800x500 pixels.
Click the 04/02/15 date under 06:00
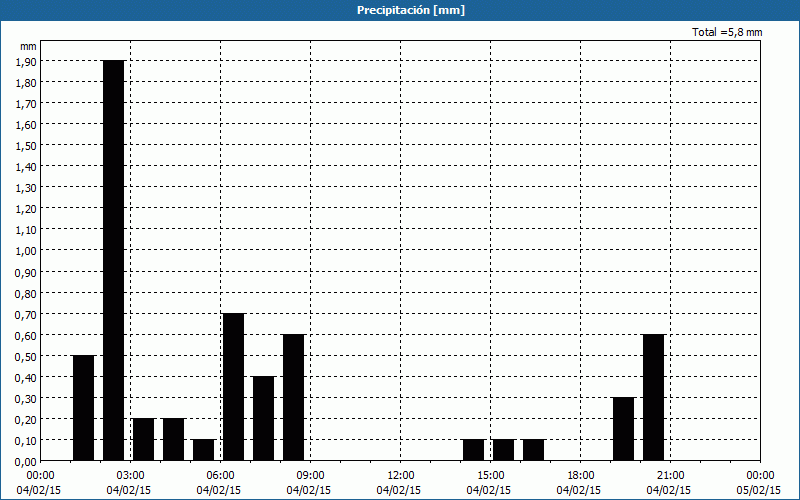click(x=218, y=490)
